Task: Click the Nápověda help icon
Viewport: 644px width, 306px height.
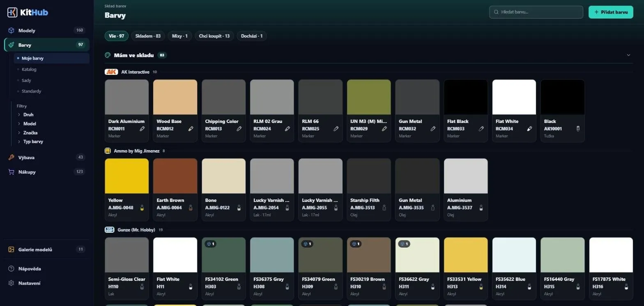Action: coord(11,269)
